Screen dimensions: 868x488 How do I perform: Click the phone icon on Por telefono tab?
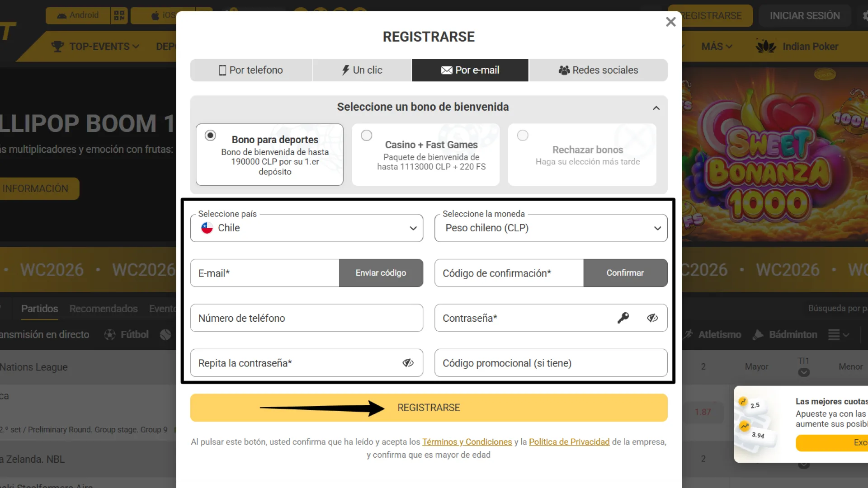[x=222, y=70]
